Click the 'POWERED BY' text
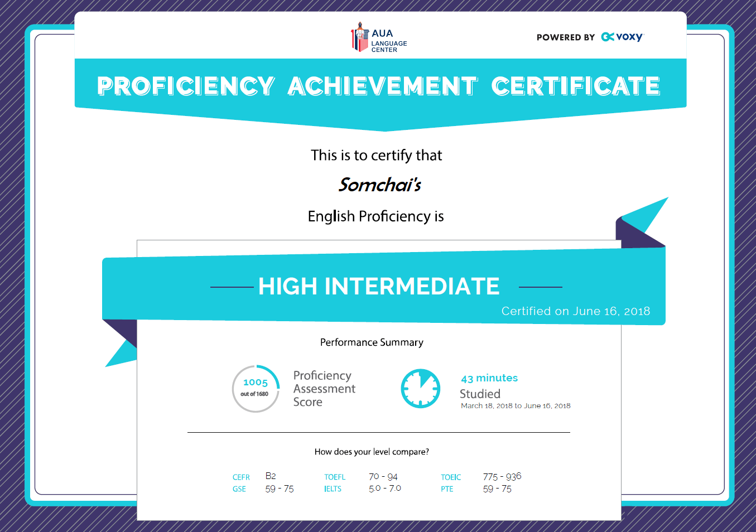Viewport: 756px width, 532px height. pos(566,37)
